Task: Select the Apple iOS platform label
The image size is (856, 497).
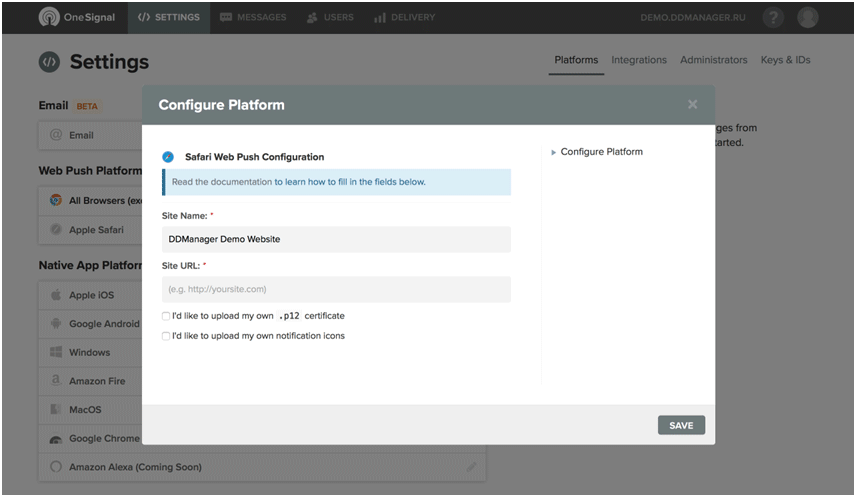Action: click(x=91, y=295)
